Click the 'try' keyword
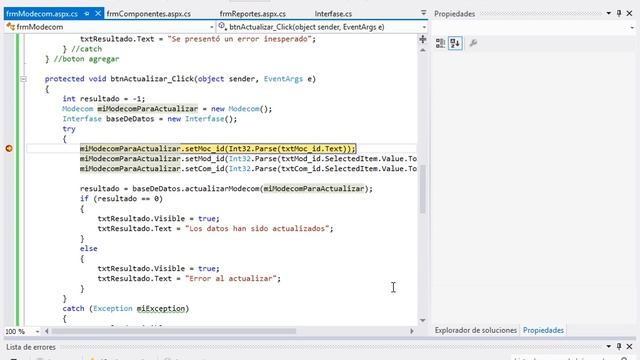The width and height of the screenshot is (640, 360). 69,129
